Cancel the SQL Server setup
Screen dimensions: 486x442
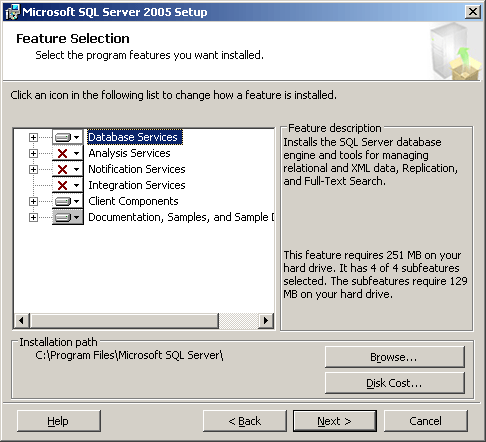pos(426,421)
